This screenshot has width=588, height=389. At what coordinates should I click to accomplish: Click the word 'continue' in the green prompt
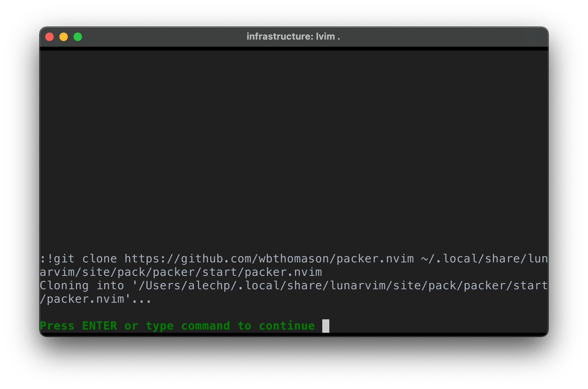287,326
